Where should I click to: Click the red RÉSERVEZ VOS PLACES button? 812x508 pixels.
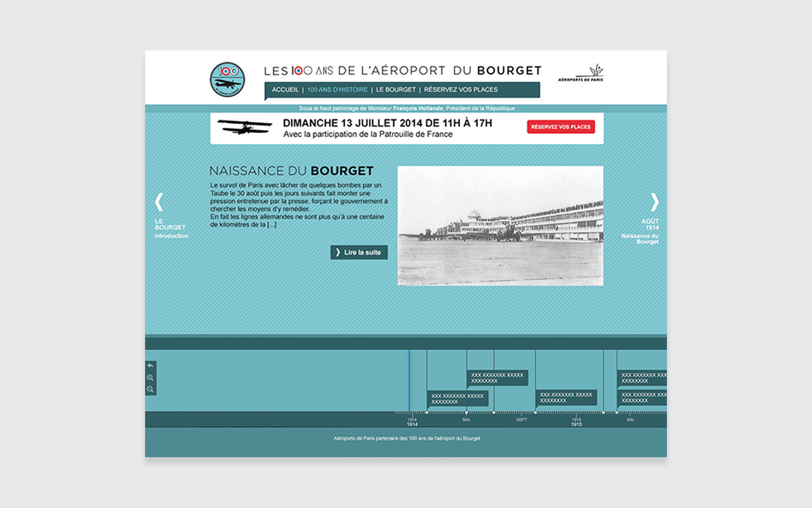tap(561, 127)
